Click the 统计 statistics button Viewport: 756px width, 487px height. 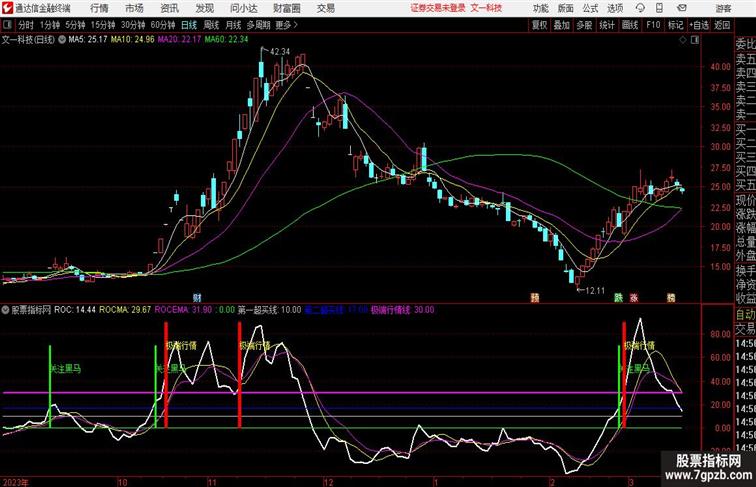tap(607, 25)
